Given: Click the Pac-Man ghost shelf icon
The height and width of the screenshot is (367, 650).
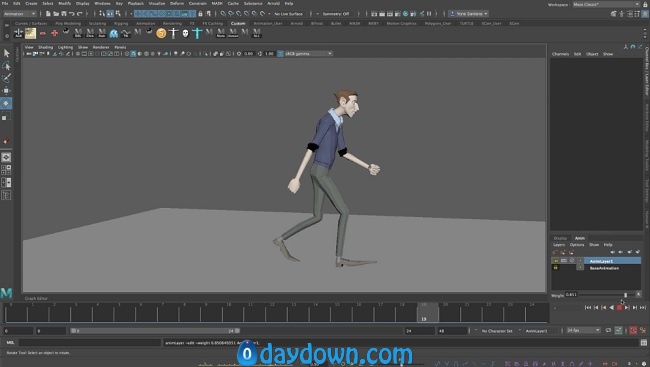Looking at the screenshot, I should (x=114, y=33).
